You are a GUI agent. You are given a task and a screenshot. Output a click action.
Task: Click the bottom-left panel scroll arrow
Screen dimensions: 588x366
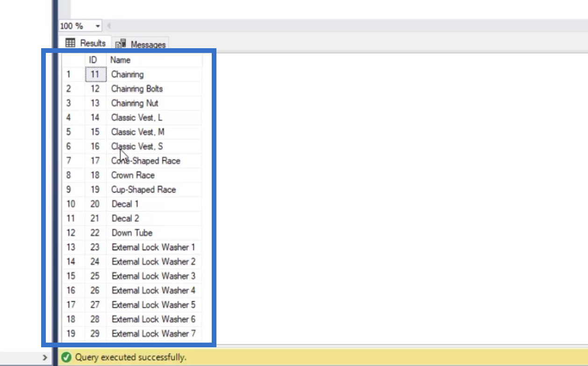coord(45,358)
